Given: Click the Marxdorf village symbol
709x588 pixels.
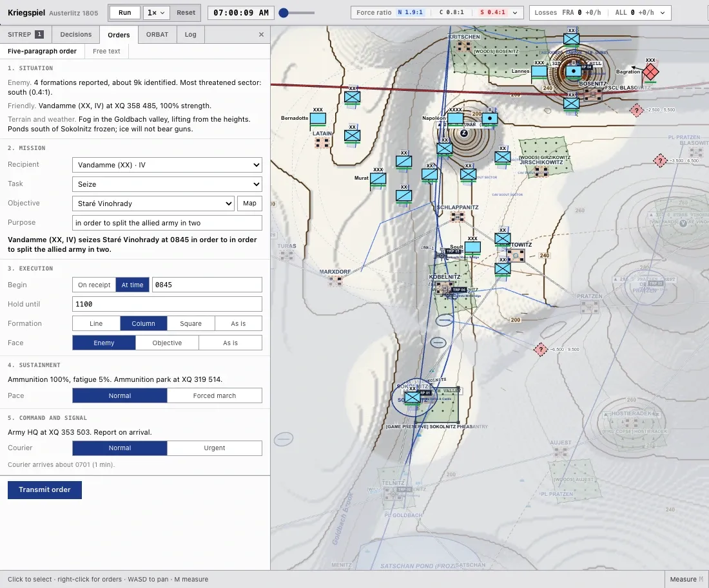Looking at the screenshot, I should click(x=335, y=281).
